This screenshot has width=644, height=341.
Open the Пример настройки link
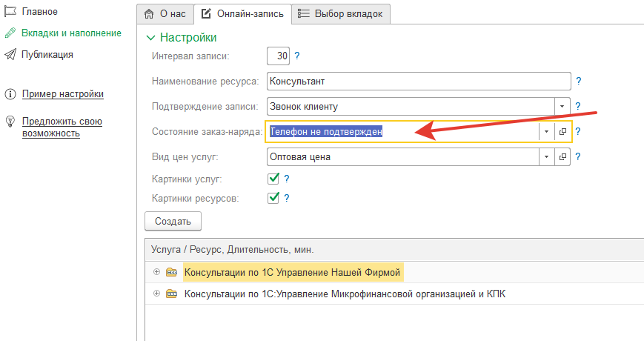click(x=63, y=94)
